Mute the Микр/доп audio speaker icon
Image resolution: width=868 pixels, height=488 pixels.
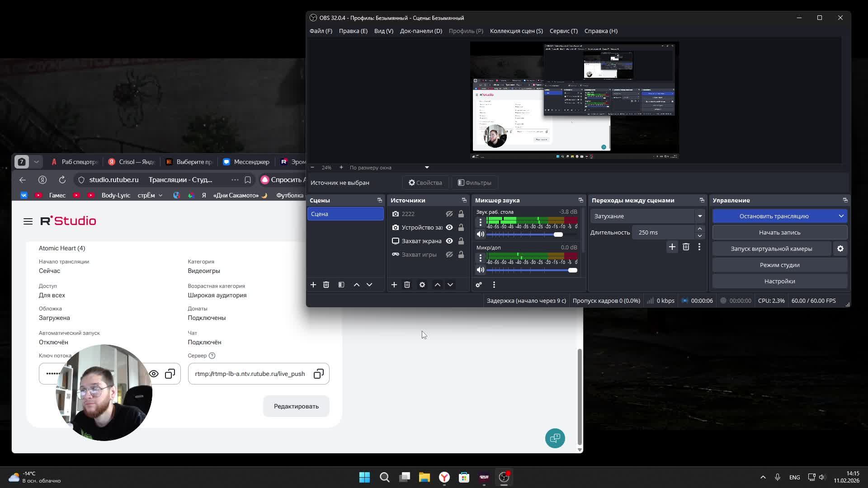480,270
